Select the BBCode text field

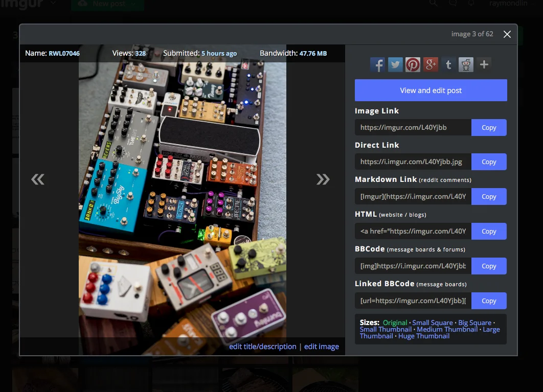click(413, 266)
